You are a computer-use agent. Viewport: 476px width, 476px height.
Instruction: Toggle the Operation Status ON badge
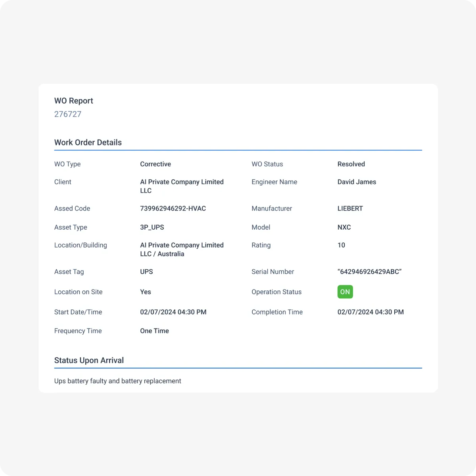click(345, 292)
